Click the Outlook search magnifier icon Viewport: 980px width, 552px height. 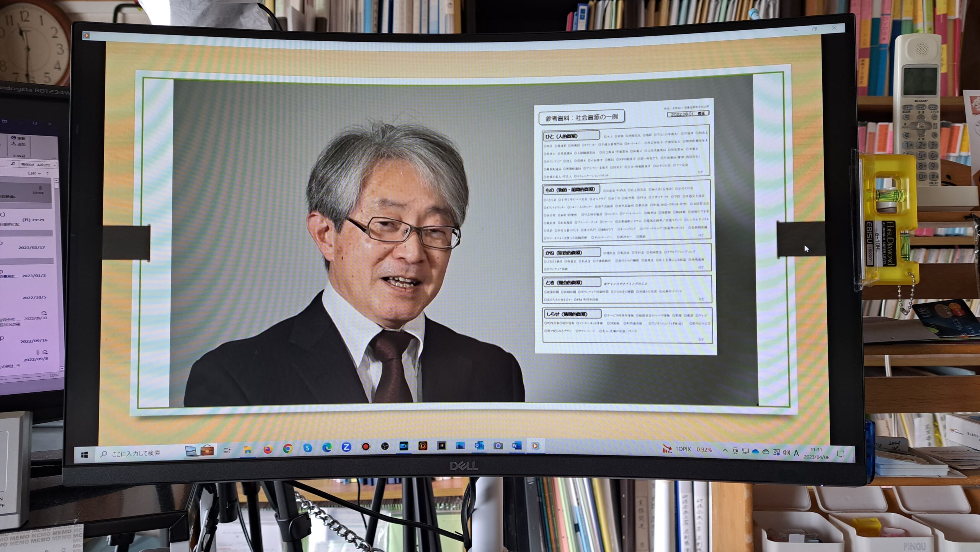[13, 164]
